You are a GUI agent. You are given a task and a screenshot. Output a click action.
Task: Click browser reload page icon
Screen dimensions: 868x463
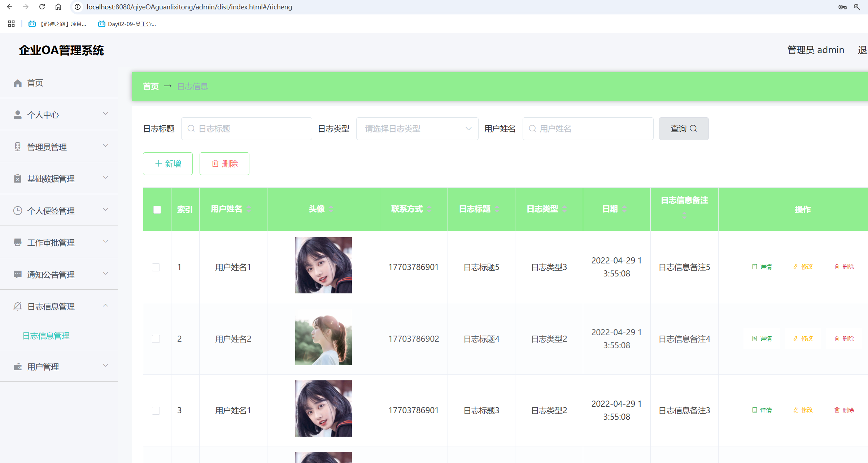(x=42, y=7)
